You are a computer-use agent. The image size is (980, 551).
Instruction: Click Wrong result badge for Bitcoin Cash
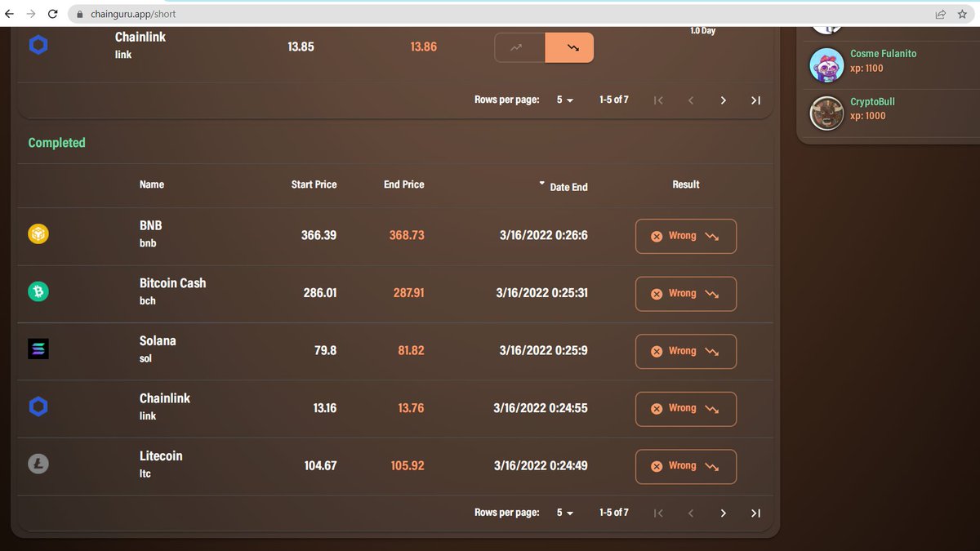pyautogui.click(x=686, y=294)
